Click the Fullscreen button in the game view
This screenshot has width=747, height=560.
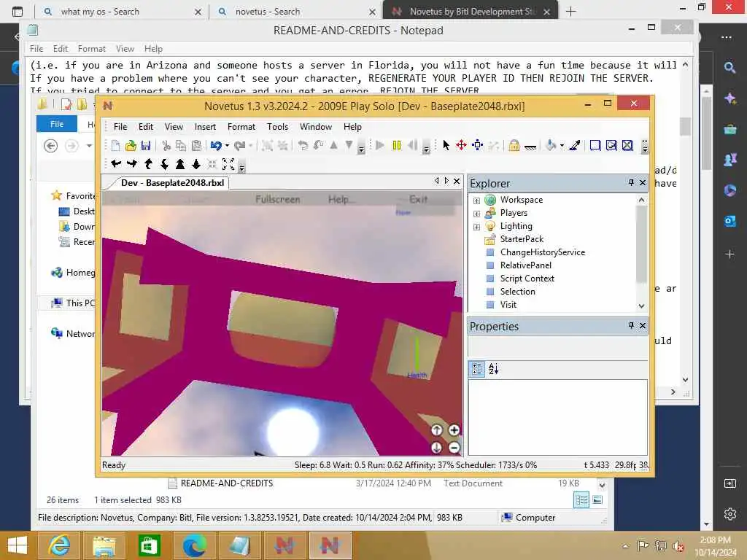tap(278, 199)
